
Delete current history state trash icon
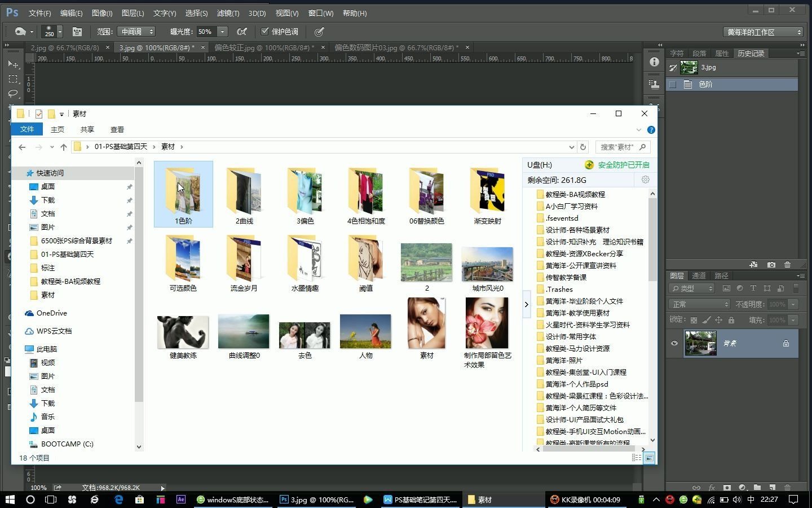pyautogui.click(x=787, y=265)
